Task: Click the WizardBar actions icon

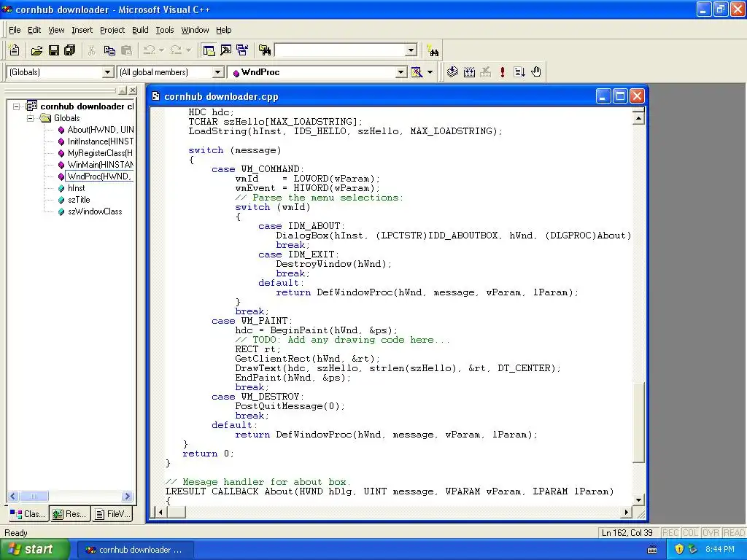Action: 417,72
